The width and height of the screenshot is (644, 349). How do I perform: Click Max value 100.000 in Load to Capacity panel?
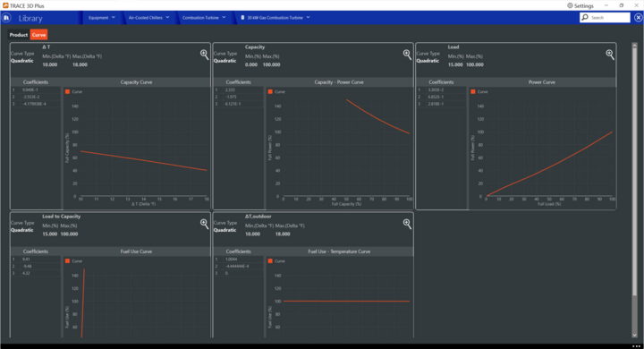click(x=69, y=234)
